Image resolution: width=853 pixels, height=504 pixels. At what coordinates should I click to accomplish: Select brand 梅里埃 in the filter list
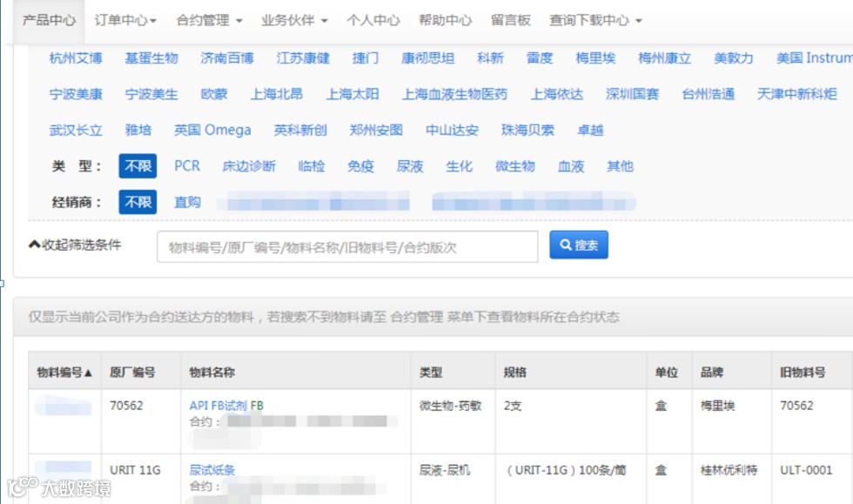pyautogui.click(x=595, y=57)
